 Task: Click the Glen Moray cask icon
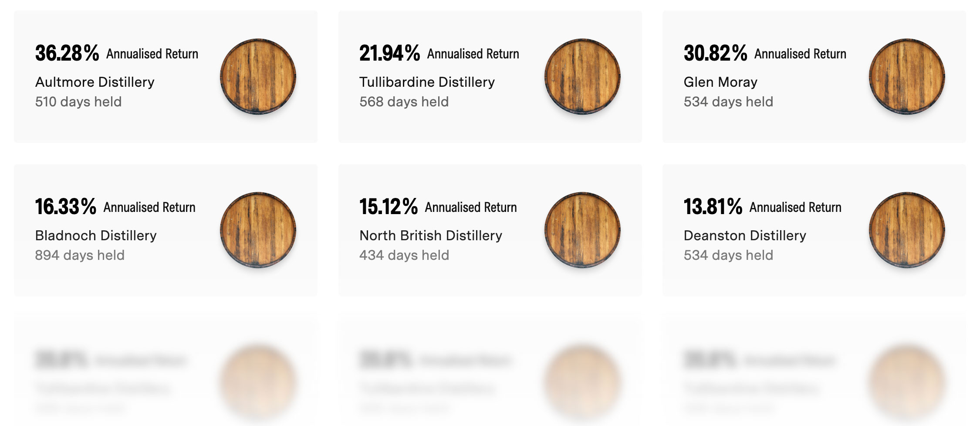click(x=907, y=77)
